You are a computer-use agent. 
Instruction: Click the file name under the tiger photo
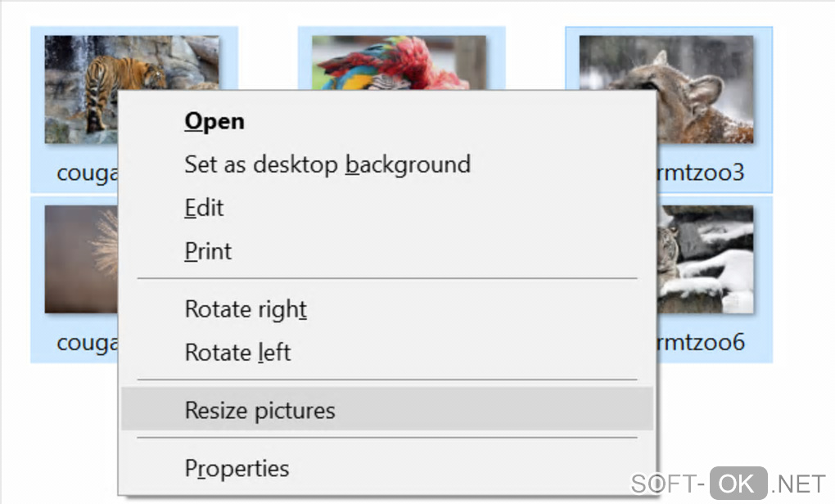pos(87,173)
